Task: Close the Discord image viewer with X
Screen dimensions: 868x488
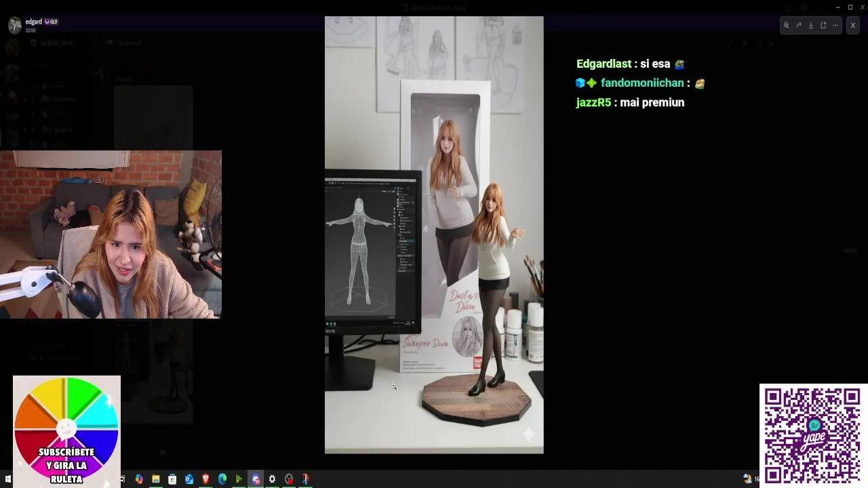Action: point(853,26)
